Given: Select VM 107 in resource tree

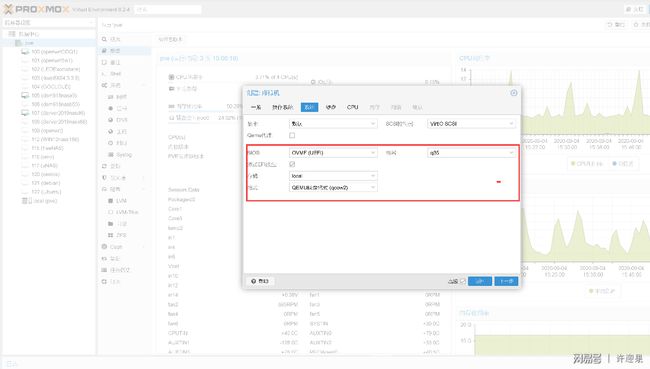Looking at the screenshot, I should pyautogui.click(x=53, y=113).
